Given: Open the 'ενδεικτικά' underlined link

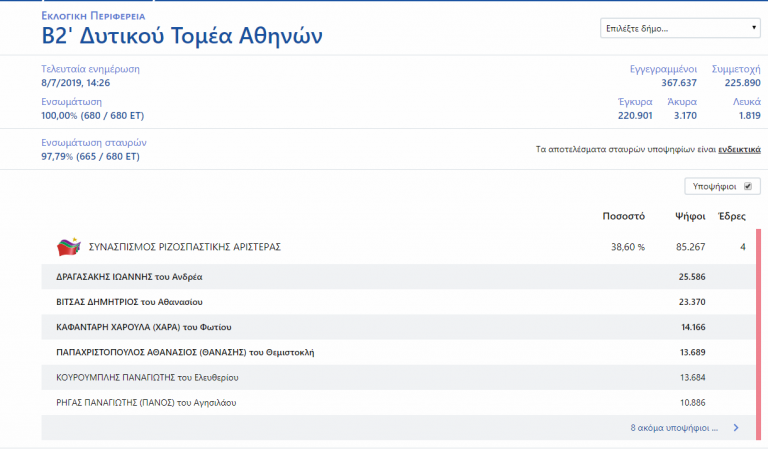Looking at the screenshot, I should click(x=739, y=149).
